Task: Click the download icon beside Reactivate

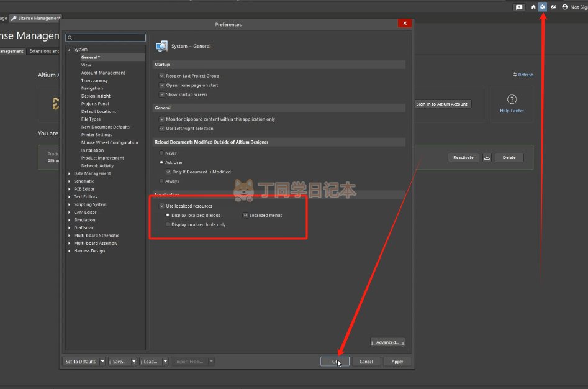Action: [487, 157]
